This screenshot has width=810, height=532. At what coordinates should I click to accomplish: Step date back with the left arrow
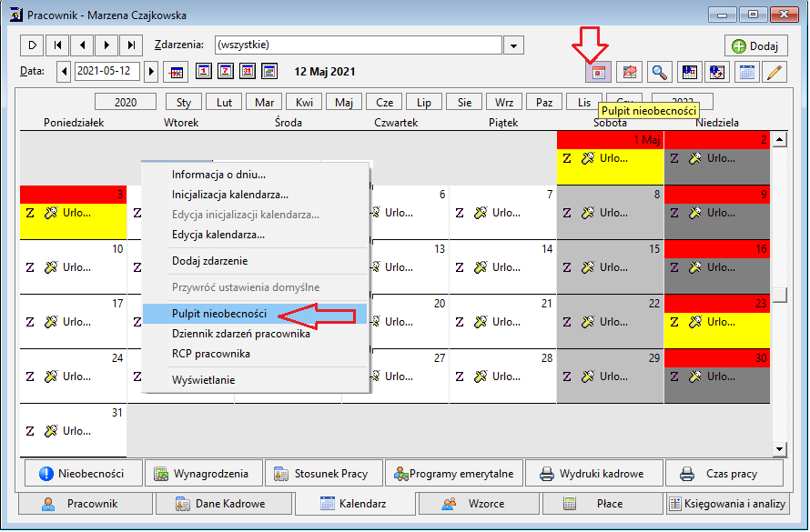64,71
